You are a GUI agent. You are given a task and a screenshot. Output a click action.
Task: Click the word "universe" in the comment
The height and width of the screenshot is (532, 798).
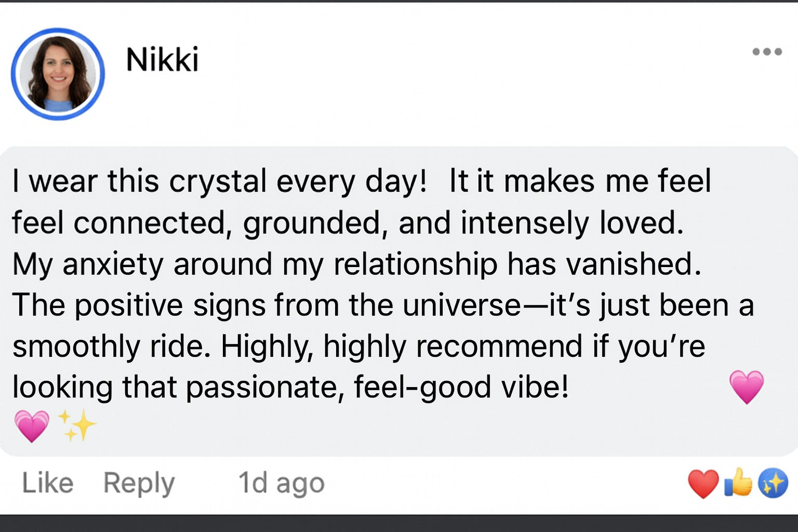click(461, 305)
